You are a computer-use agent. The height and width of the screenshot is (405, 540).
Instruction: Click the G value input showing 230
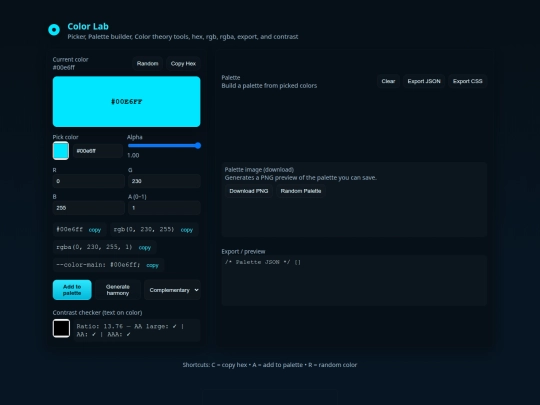[164, 181]
